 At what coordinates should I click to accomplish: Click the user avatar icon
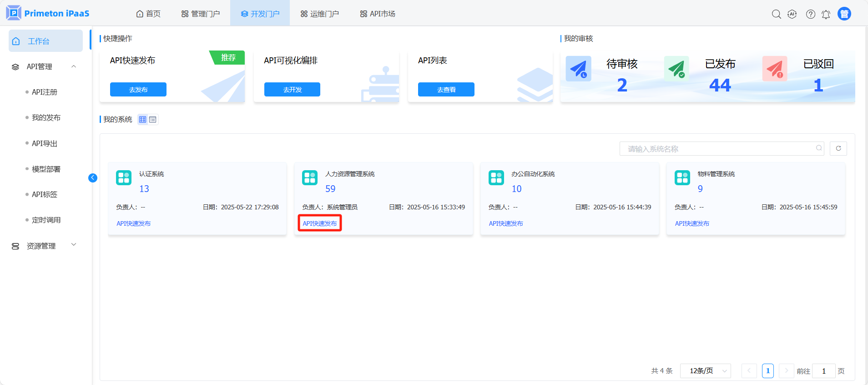[x=844, y=14]
